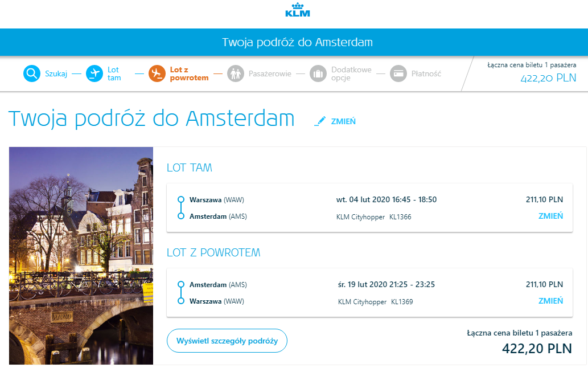Select the Szukaj magnifier step icon
The image size is (588, 372).
[x=32, y=73]
